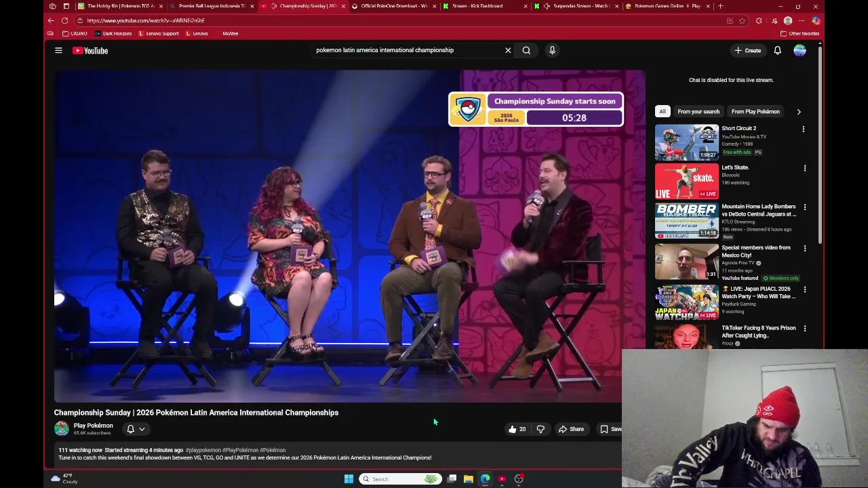
Task: Open browser settings and more menu
Action: pyautogui.click(x=801, y=20)
